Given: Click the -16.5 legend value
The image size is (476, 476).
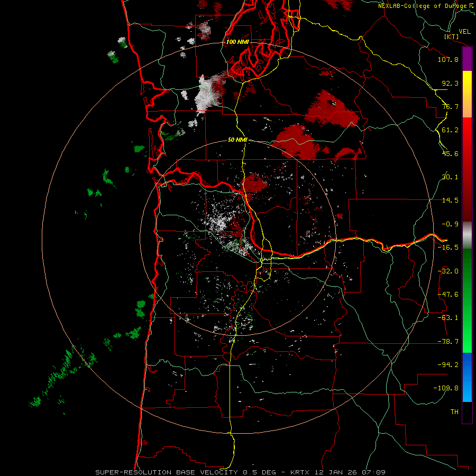Looking at the screenshot, I should pos(448,248).
